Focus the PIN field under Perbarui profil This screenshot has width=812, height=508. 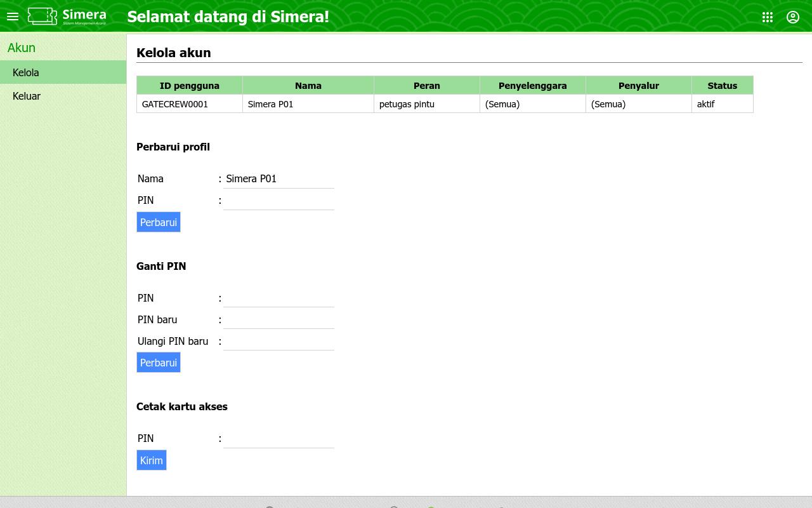(278, 201)
